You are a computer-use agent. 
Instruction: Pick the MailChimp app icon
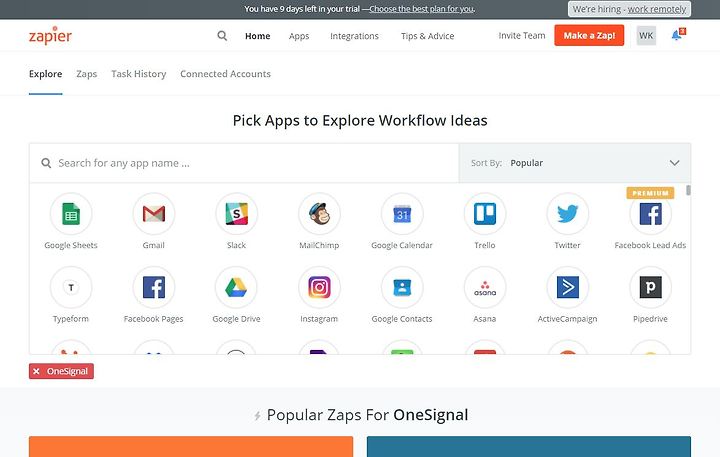(x=319, y=214)
